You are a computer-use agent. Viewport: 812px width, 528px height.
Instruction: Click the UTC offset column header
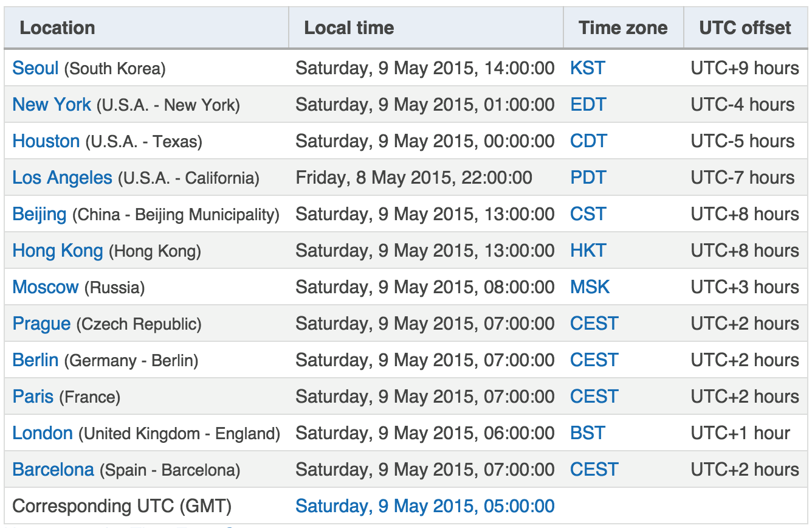click(x=745, y=28)
